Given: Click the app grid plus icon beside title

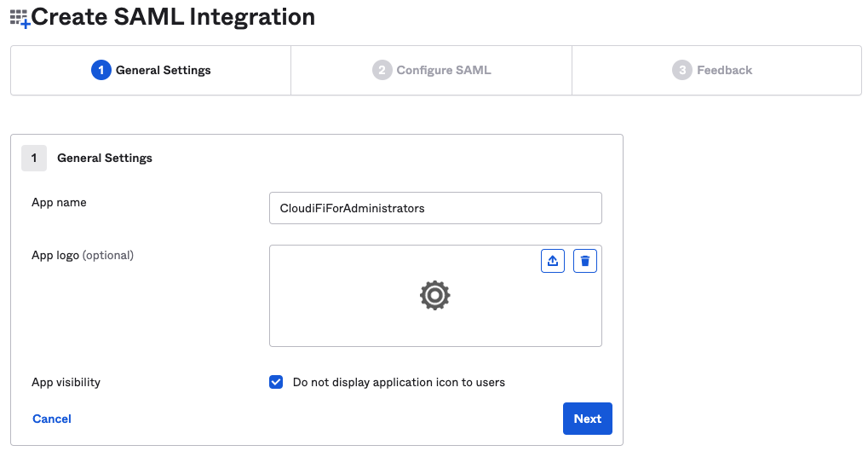Looking at the screenshot, I should [x=20, y=18].
